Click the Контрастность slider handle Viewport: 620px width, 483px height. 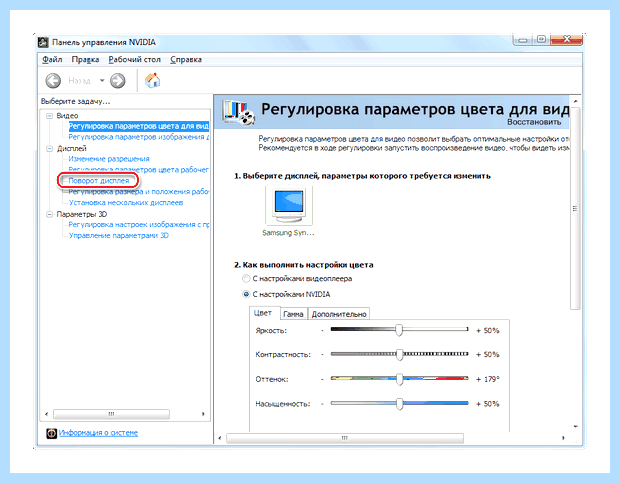(399, 354)
